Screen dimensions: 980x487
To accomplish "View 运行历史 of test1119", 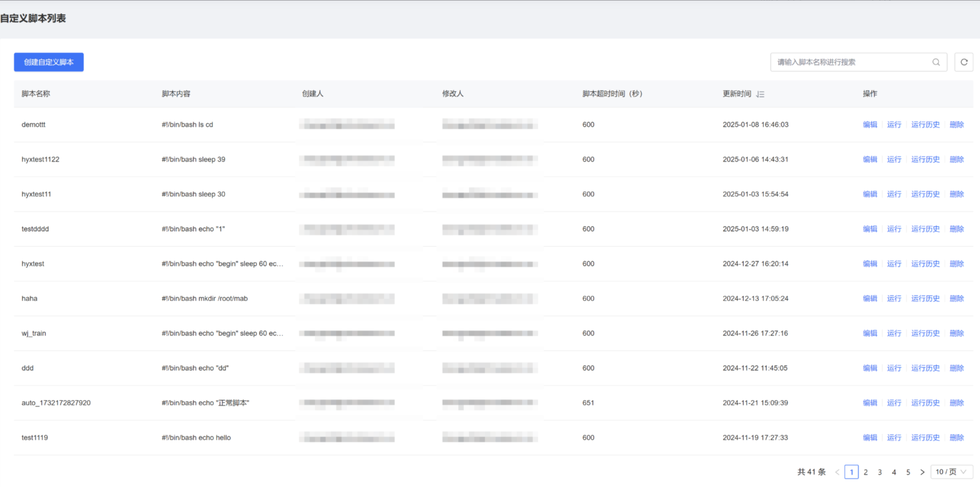I will (925, 438).
